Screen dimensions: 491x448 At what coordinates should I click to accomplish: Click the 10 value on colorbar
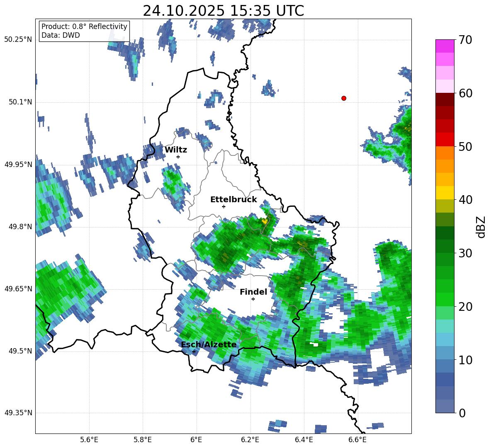click(x=465, y=360)
